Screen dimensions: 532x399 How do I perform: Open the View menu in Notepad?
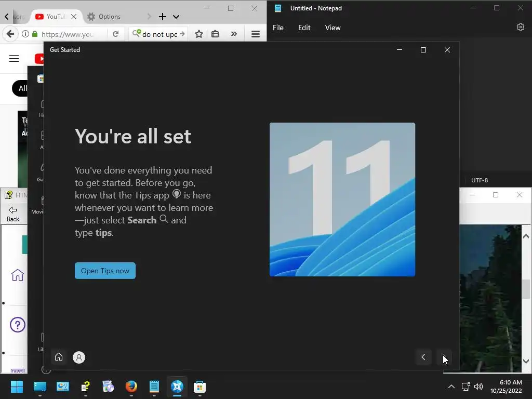point(332,28)
